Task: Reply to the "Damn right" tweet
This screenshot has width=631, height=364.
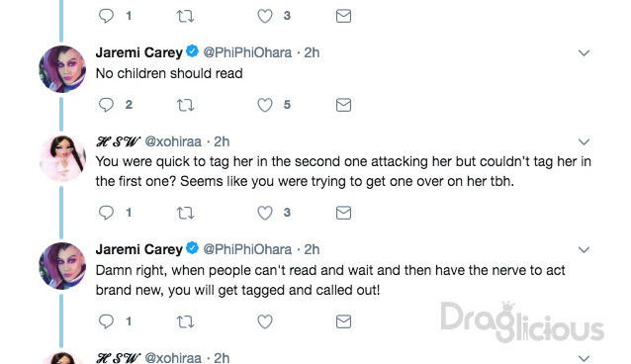Action: [106, 321]
